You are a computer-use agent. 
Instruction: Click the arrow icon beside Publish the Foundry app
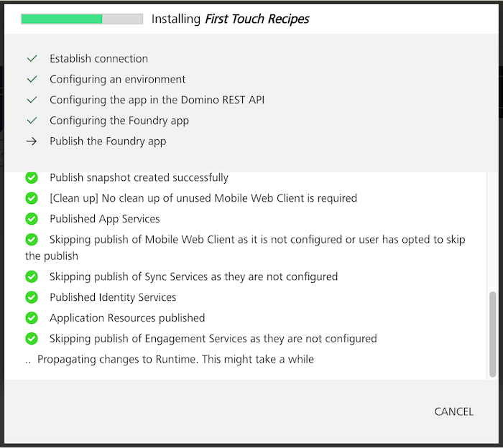(x=32, y=141)
